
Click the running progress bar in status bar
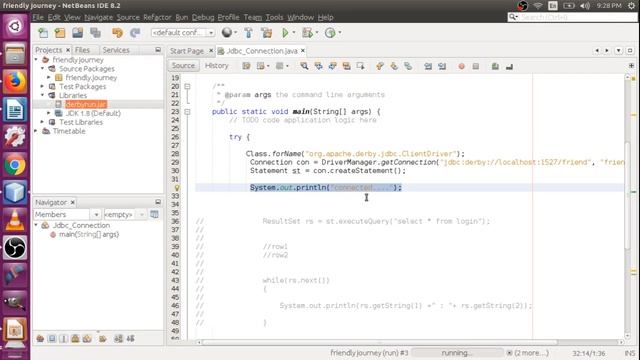[x=457, y=353]
